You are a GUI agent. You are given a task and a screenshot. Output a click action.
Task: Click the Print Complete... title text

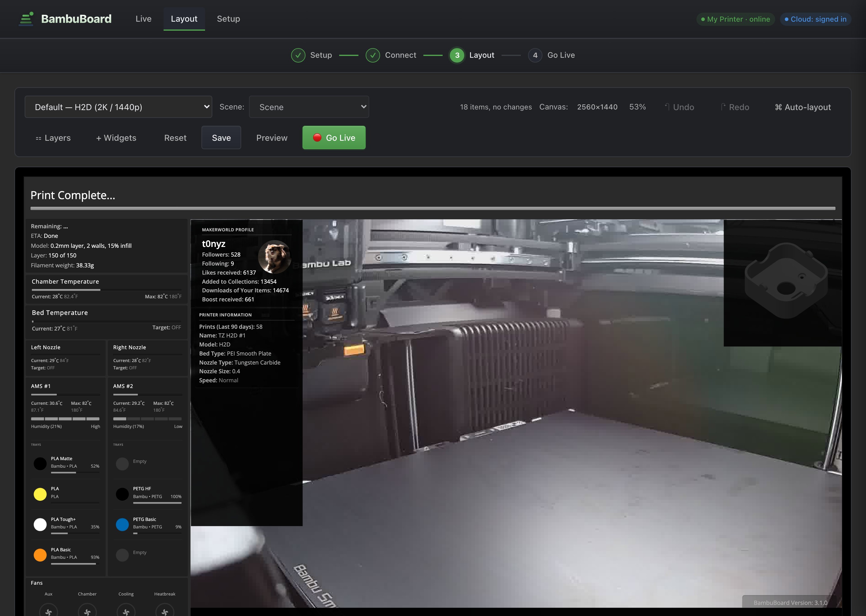73,195
